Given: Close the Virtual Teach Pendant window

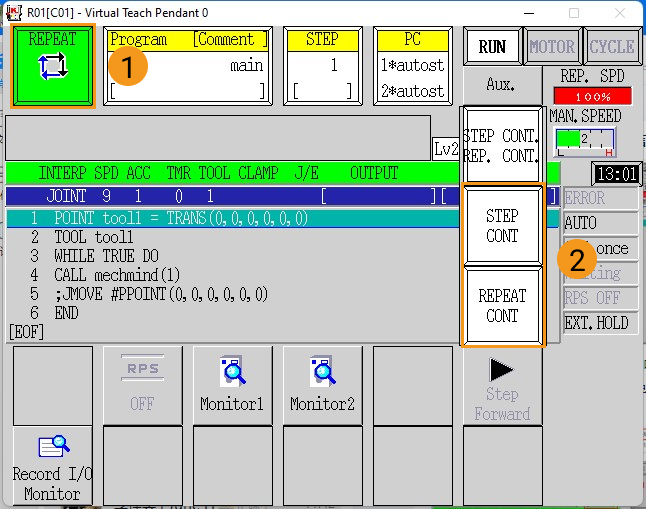Looking at the screenshot, I should [620, 13].
